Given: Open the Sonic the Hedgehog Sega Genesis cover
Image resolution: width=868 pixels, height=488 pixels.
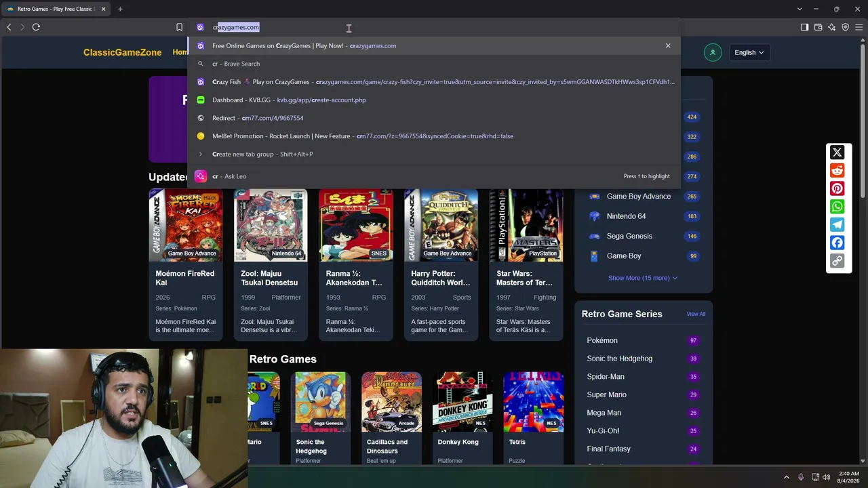Looking at the screenshot, I should [321, 402].
